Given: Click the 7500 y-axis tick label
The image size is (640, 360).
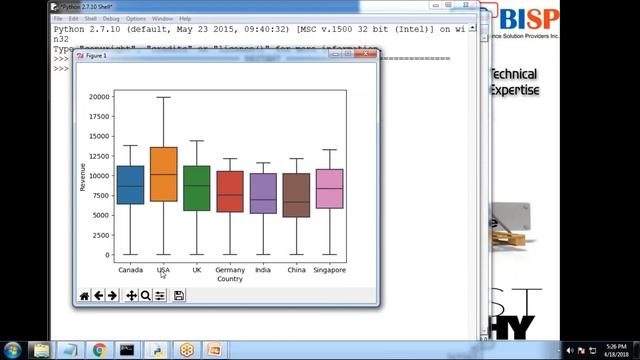Looking at the screenshot, I should pyautogui.click(x=101, y=196).
